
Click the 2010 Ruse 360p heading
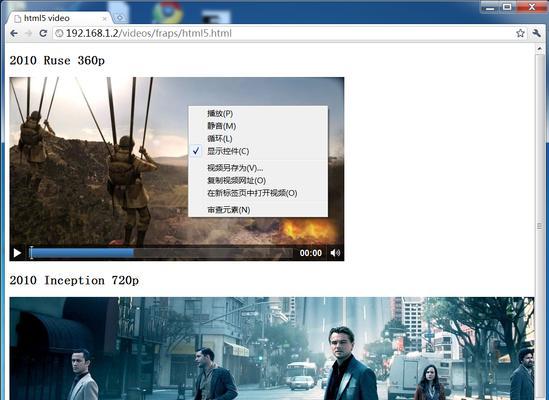pyautogui.click(x=57, y=61)
